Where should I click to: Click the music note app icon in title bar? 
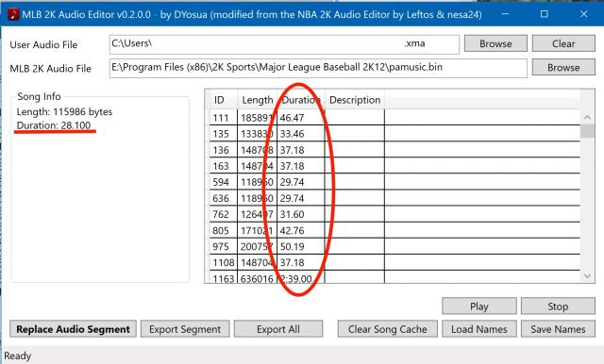(13, 14)
